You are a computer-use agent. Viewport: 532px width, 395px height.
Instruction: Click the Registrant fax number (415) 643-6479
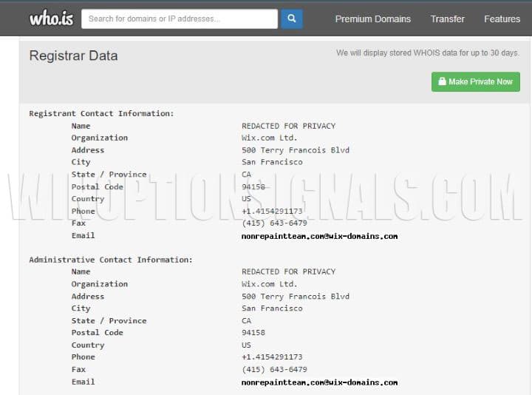pos(273,223)
